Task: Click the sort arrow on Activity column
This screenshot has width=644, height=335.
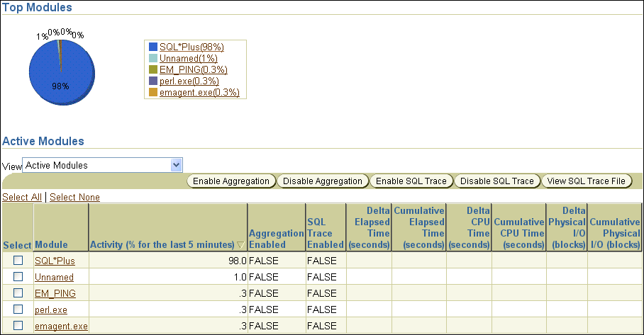Action: point(240,245)
